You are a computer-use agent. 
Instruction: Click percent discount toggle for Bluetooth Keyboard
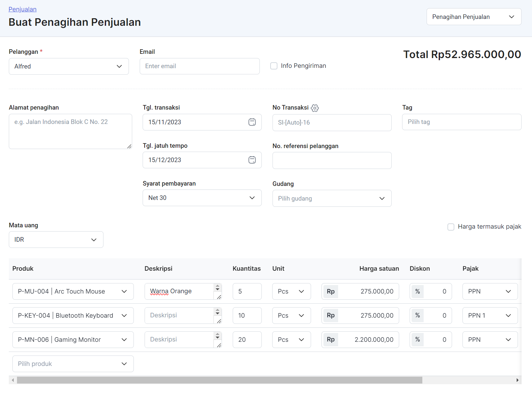click(417, 315)
